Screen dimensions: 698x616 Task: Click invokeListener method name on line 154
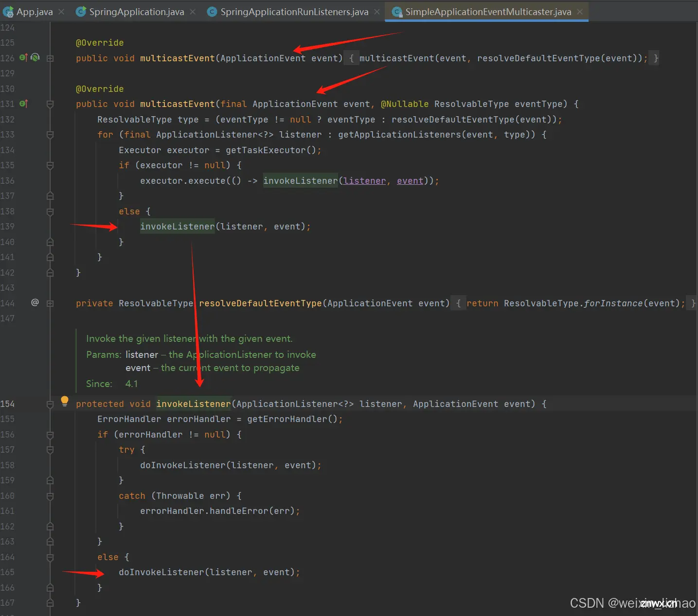click(x=193, y=404)
